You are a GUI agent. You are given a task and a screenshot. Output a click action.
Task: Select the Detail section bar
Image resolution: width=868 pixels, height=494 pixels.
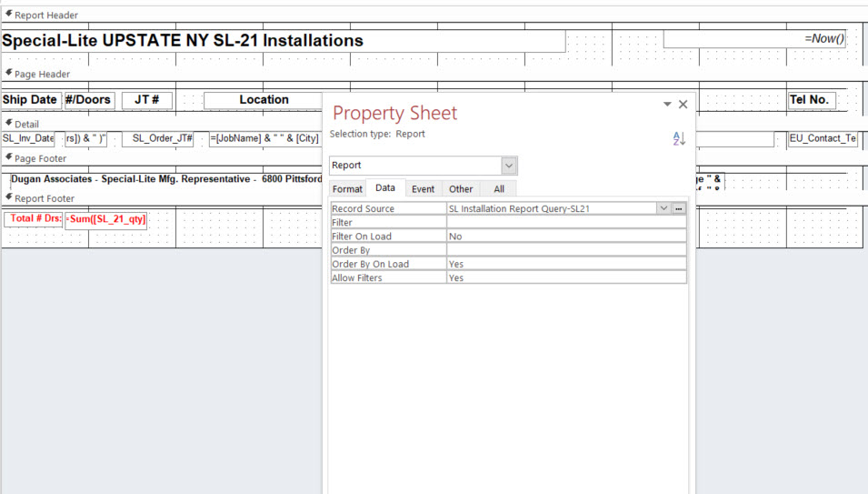click(434, 124)
